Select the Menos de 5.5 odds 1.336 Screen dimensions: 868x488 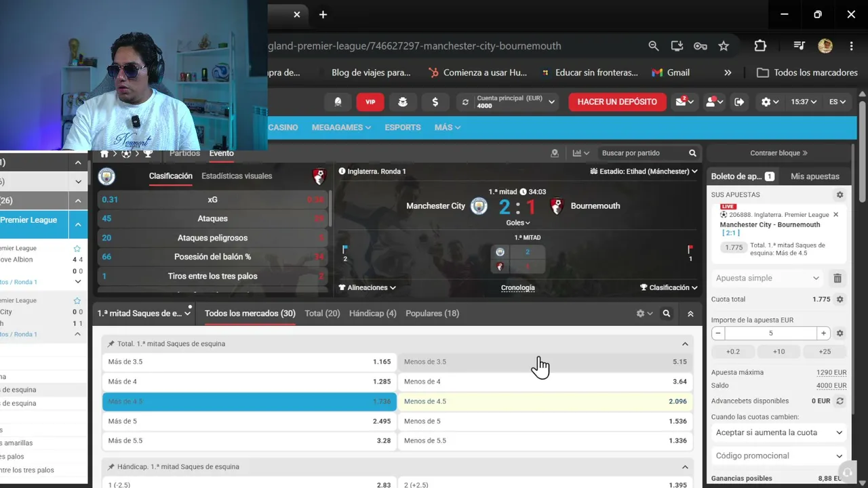point(545,441)
